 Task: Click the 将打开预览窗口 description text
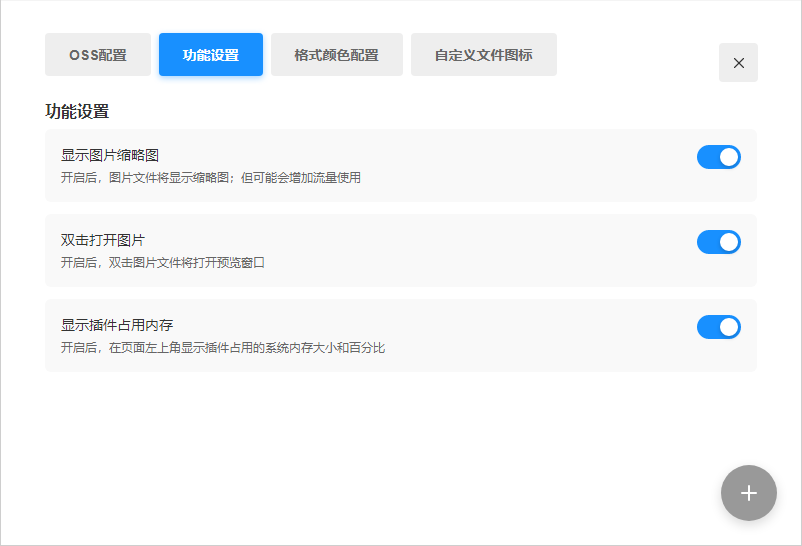point(163,263)
